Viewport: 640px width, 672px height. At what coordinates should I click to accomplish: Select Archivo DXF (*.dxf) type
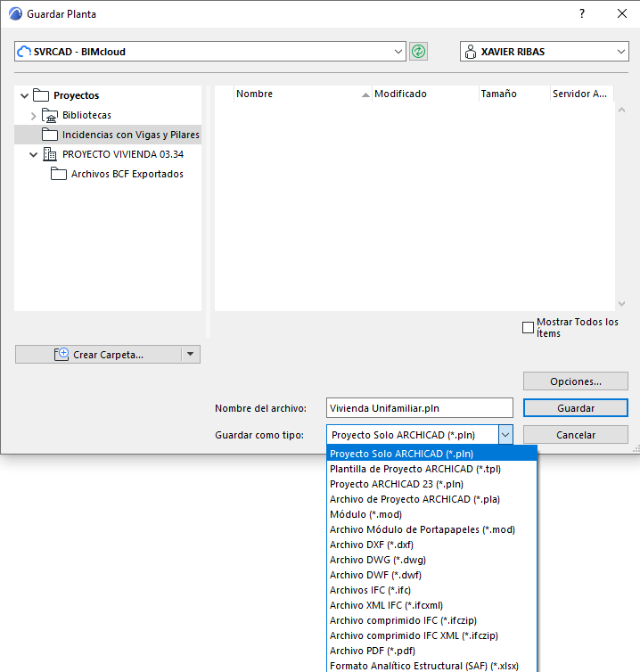[431, 545]
